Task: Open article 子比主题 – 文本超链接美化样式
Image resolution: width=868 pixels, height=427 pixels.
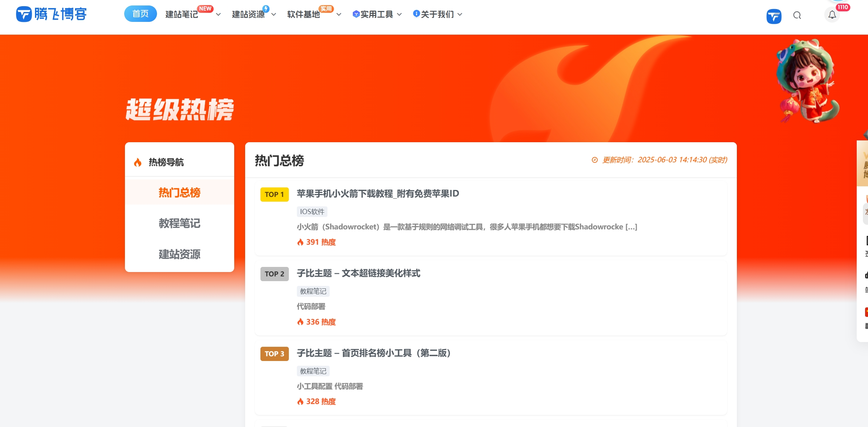Action: coord(358,273)
